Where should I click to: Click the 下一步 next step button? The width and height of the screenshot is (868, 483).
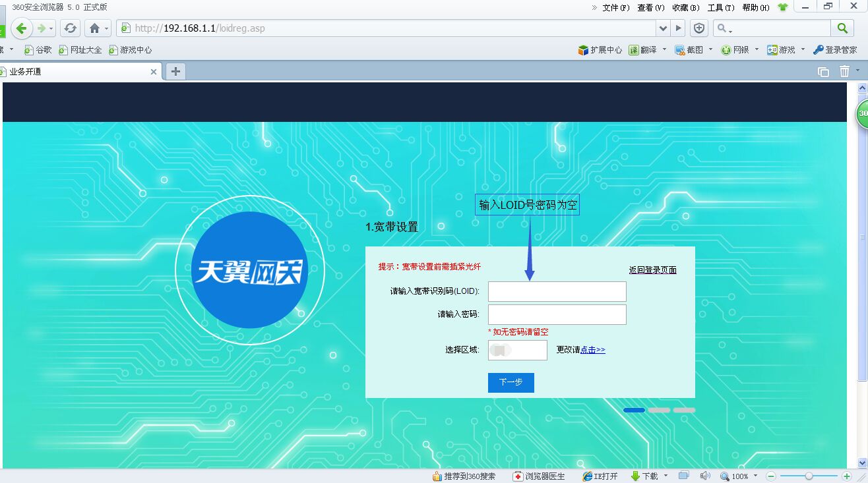(511, 382)
